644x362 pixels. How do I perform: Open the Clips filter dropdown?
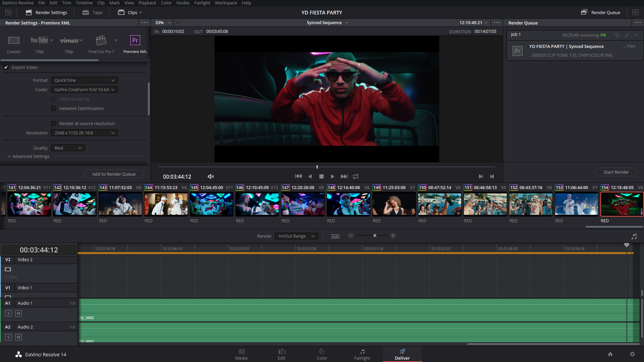click(x=130, y=12)
